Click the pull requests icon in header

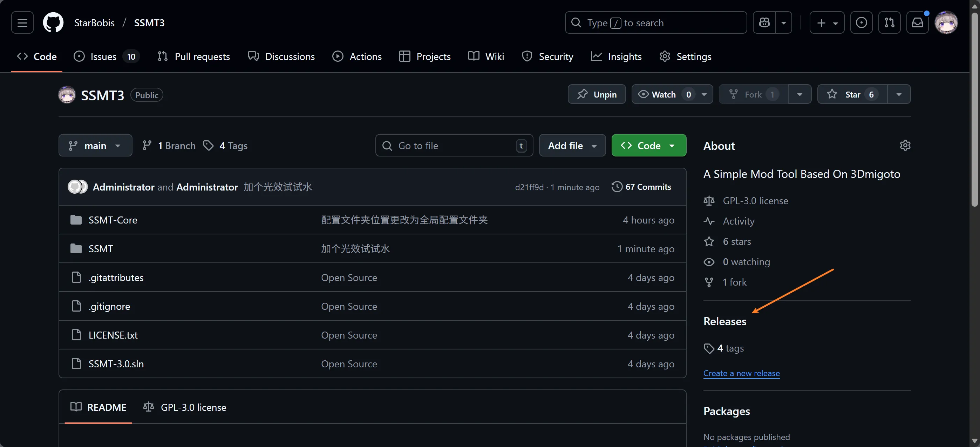889,23
